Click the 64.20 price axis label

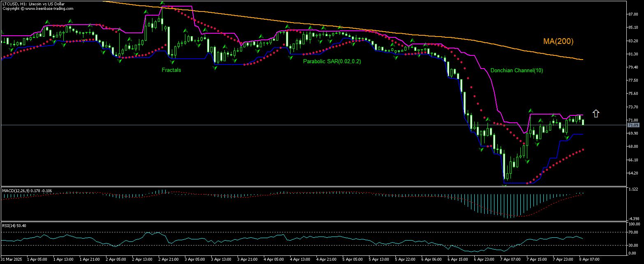(x=633, y=173)
